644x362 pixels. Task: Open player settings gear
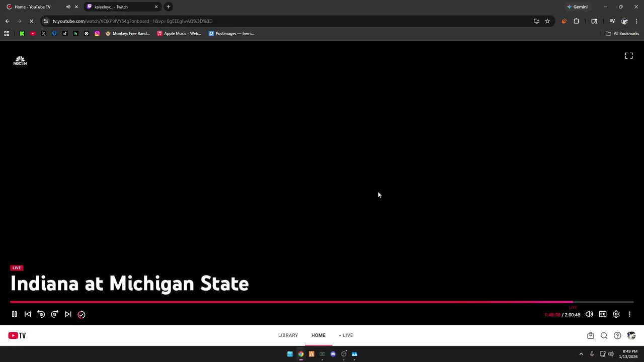point(616,314)
